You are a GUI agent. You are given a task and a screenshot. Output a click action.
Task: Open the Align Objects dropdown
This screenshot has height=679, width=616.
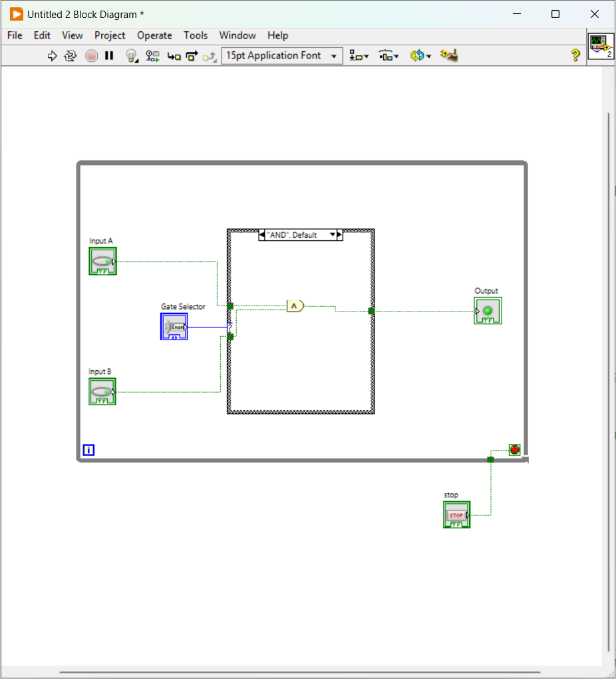(x=359, y=56)
